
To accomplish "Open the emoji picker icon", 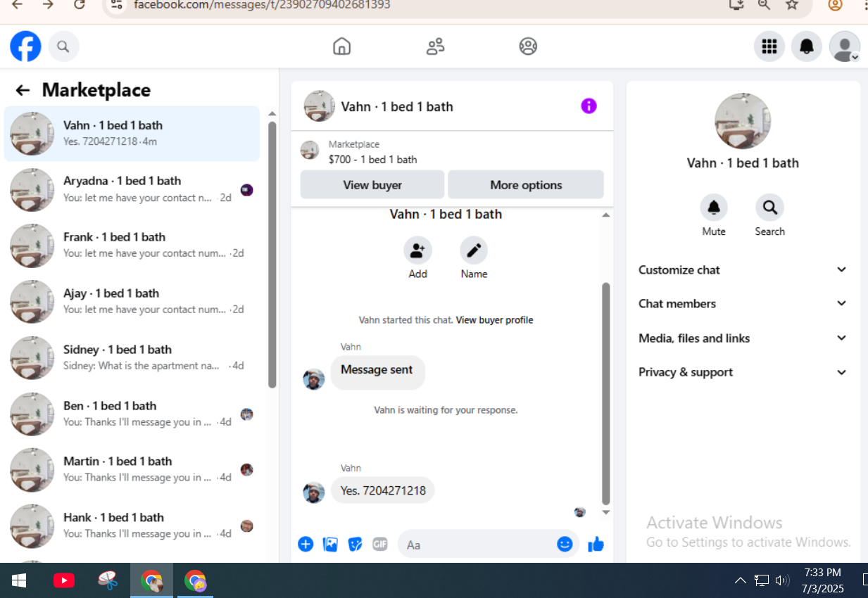I will tap(565, 544).
